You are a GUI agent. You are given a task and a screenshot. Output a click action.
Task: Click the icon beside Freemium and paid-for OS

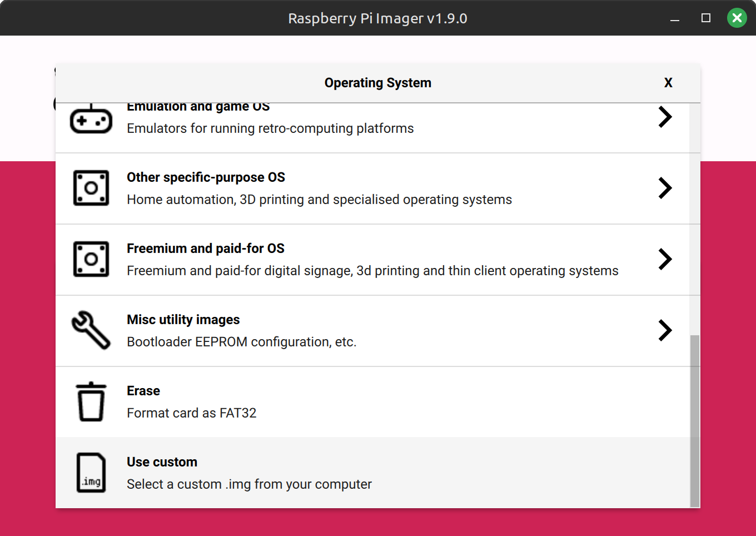click(91, 259)
